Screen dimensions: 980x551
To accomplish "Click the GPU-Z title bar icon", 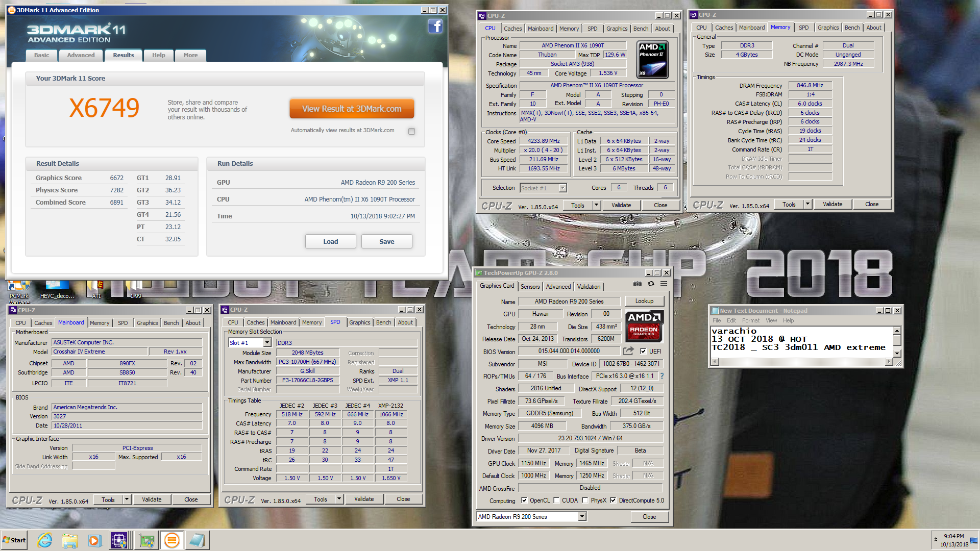I will click(479, 273).
